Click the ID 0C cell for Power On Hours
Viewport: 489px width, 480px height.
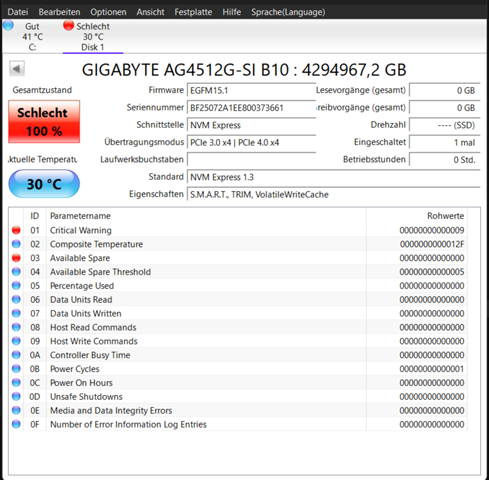click(x=35, y=383)
